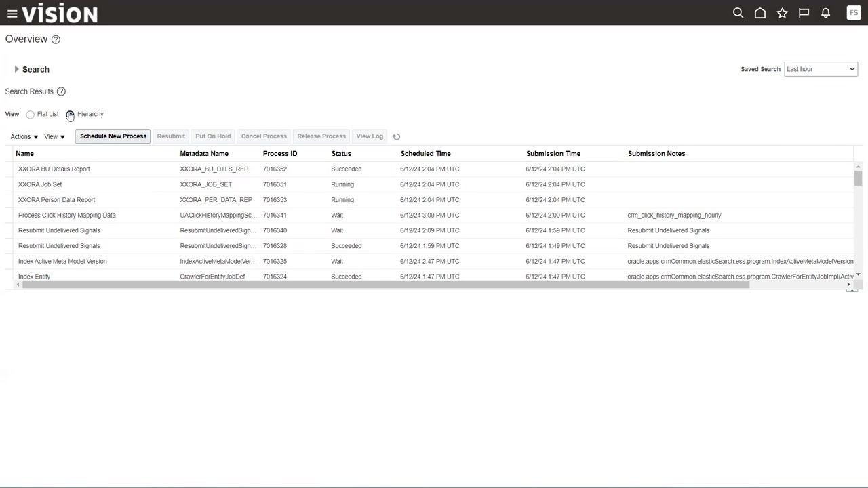Select the Flat List view radio
Viewport: 868px width, 488px height.
[30, 115]
